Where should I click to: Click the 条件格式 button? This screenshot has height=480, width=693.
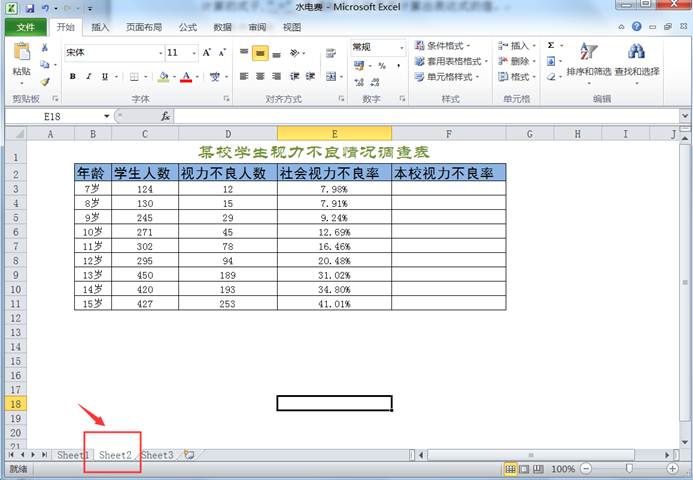pos(446,46)
